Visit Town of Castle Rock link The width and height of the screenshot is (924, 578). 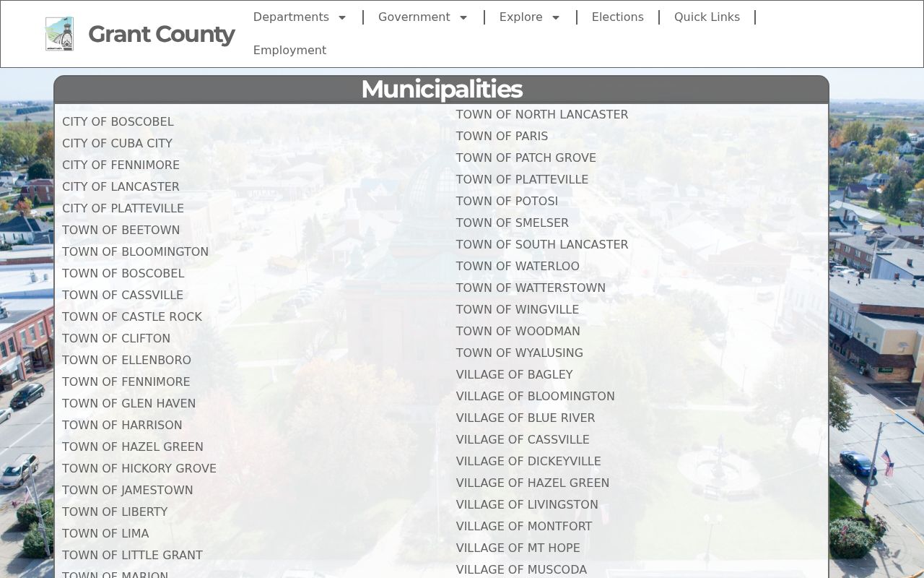tap(132, 316)
